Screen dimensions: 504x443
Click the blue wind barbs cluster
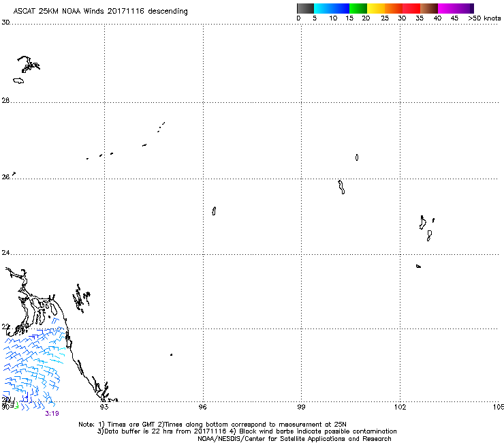[33, 365]
